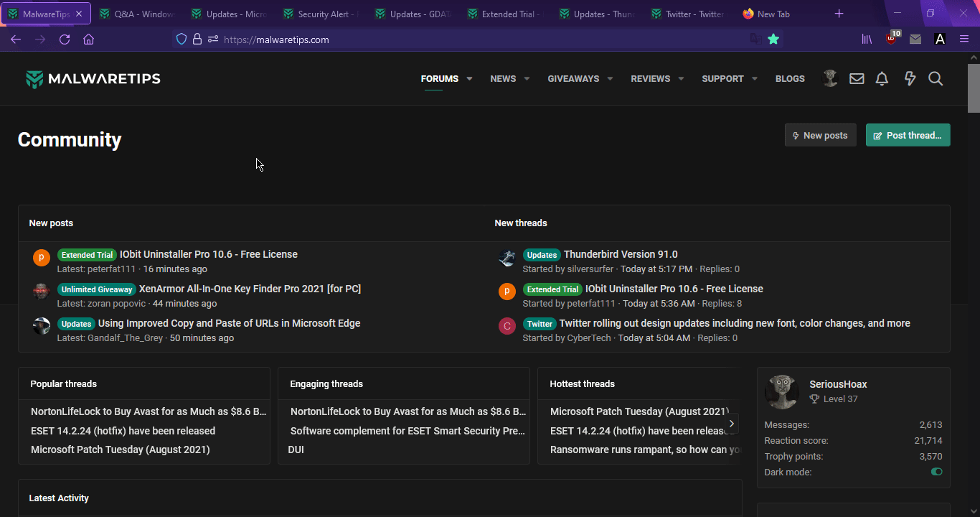Open 'Ransomware runs rampant' under Hottest threads
Viewport: 980px width, 517px height.
click(x=646, y=450)
